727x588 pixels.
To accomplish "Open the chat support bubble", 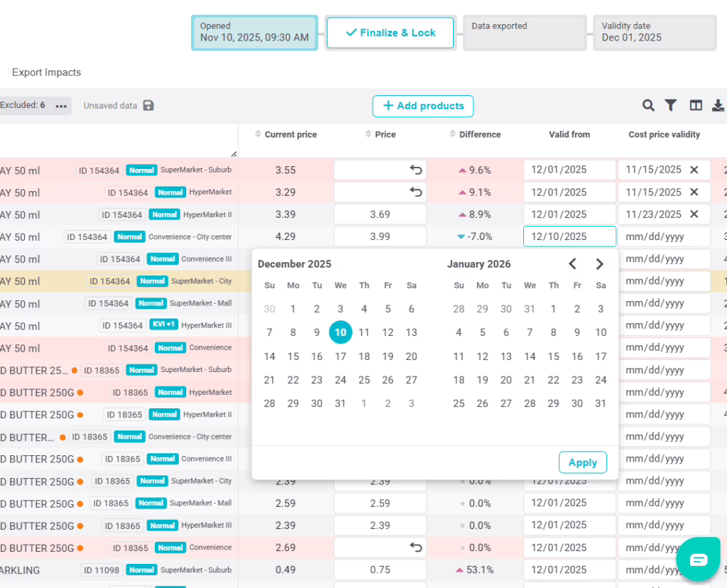I will [699, 560].
